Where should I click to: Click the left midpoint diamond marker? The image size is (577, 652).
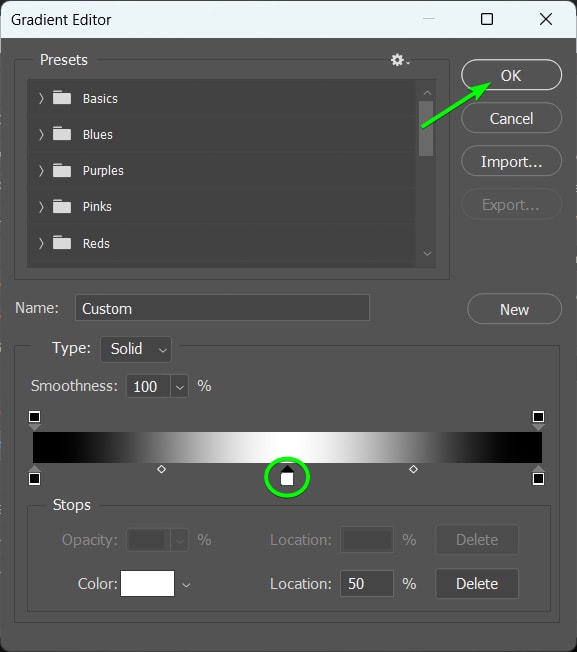pos(162,469)
